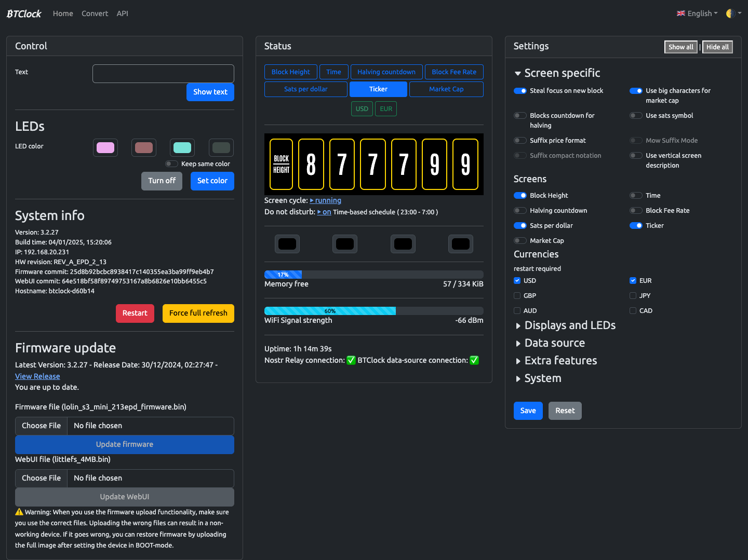The image size is (748, 560).
Task: Open the English language dropdown
Action: point(697,13)
